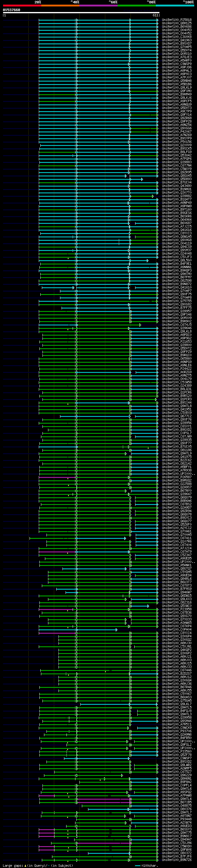Viewport: 197px width, 868px height.
Task: Click the query end position label 611
Action: pos(155,15)
